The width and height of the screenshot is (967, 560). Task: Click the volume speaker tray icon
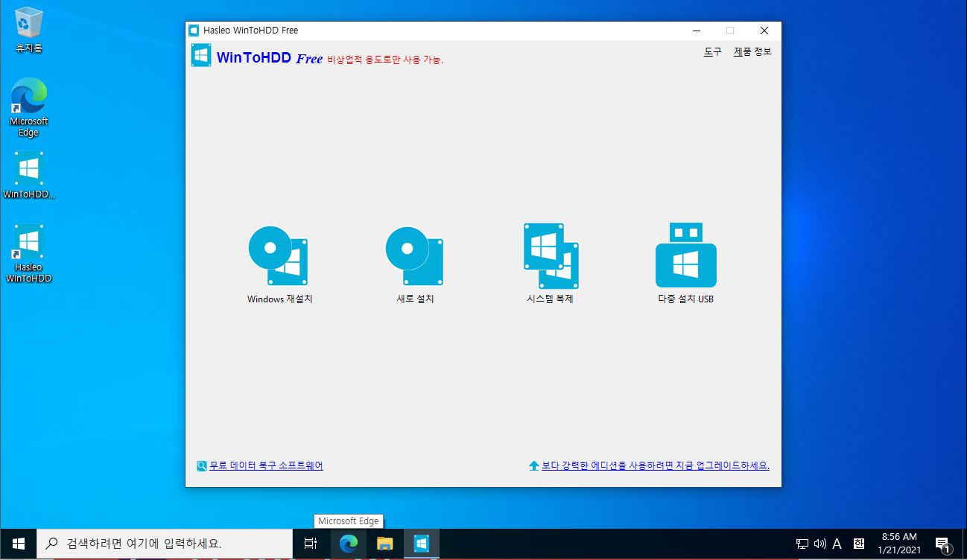[820, 544]
